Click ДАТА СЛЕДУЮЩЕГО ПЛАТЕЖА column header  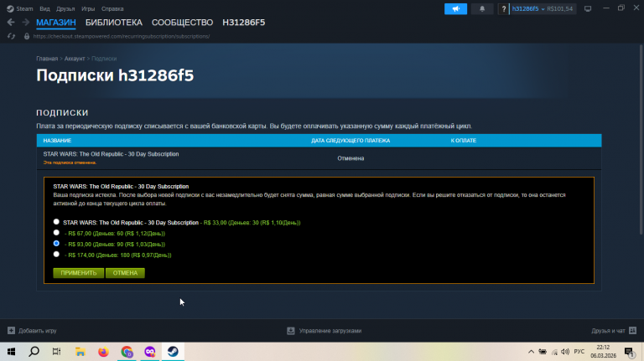click(351, 141)
